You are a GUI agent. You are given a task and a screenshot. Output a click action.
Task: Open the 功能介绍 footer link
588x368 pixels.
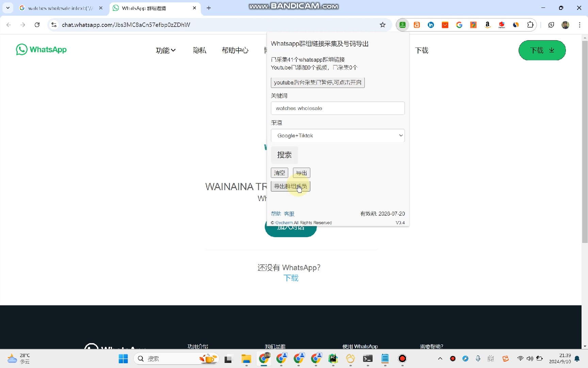(x=198, y=346)
